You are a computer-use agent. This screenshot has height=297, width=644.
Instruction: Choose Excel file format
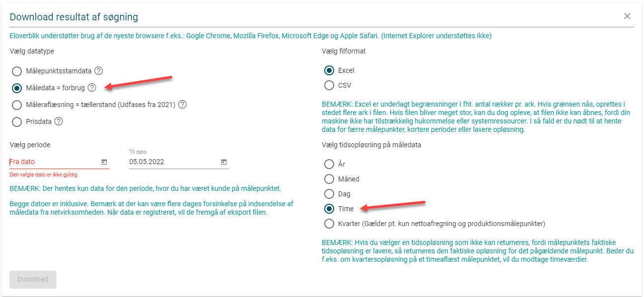329,70
